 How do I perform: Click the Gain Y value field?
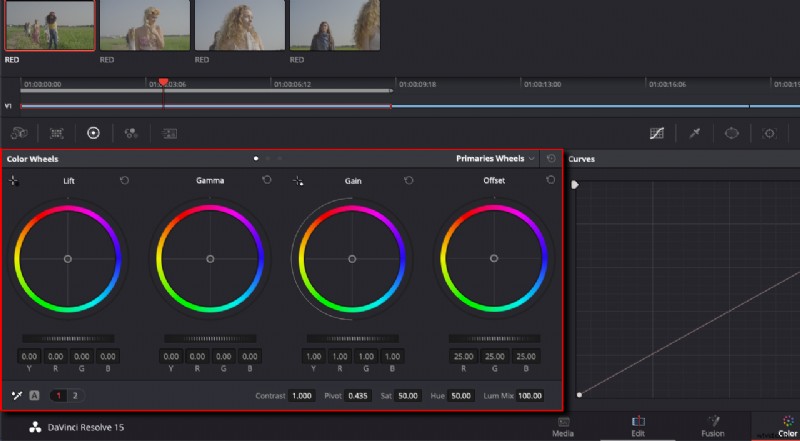313,356
